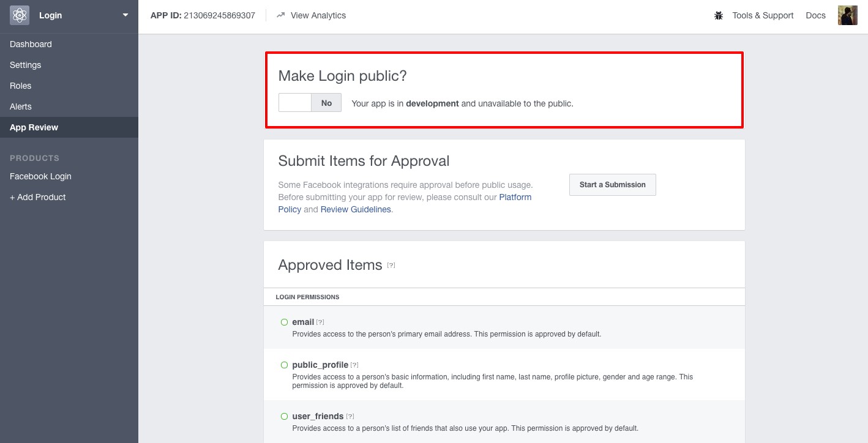Open Roles in the sidebar
The height and width of the screenshot is (443, 868).
click(20, 86)
